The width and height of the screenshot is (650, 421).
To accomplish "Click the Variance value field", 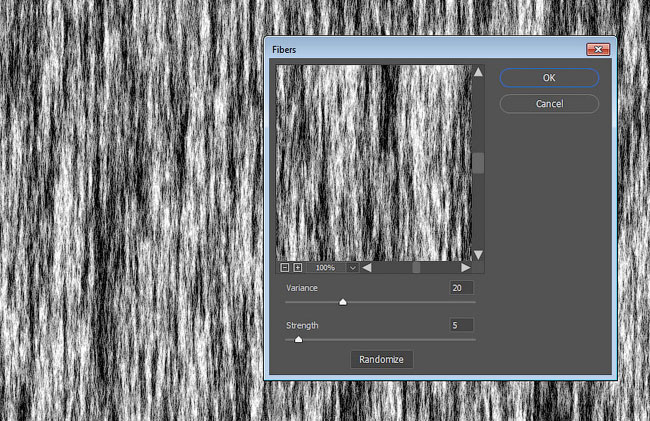I will pos(461,288).
